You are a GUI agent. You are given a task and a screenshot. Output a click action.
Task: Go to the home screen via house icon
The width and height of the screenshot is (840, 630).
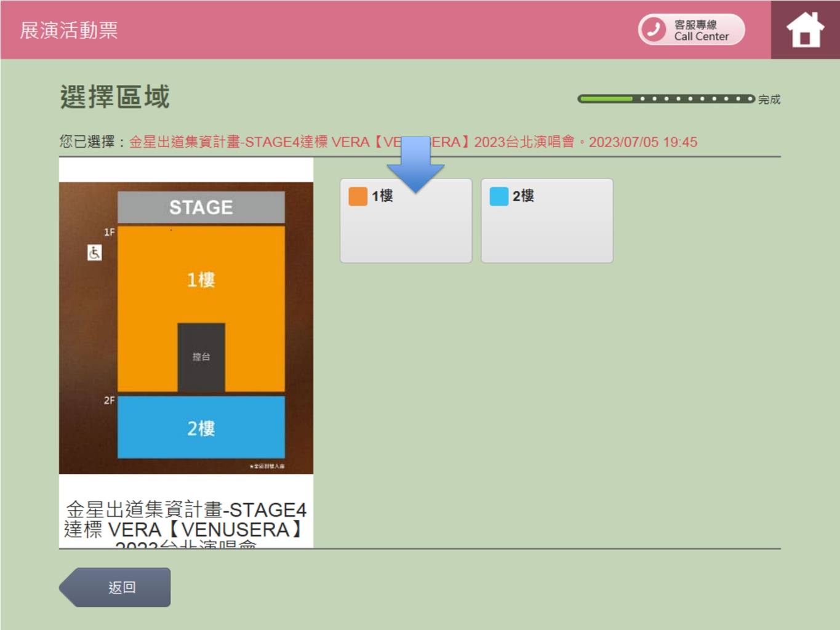[805, 30]
